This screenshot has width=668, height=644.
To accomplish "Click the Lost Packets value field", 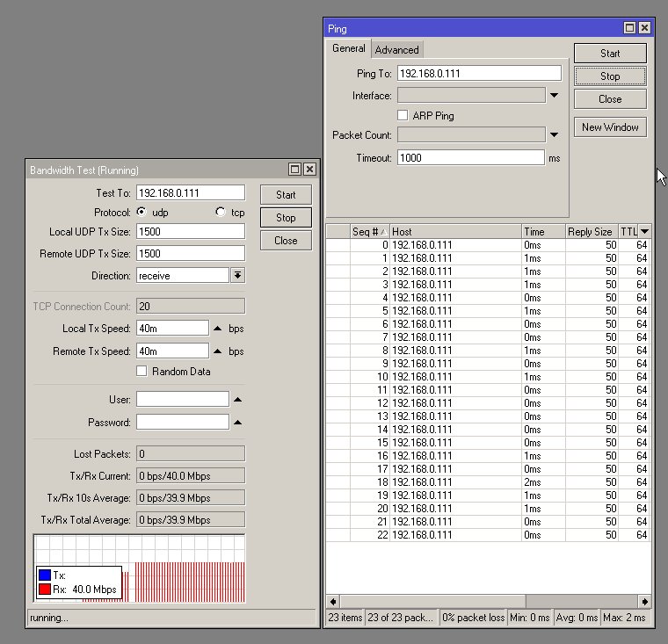I will pos(191,453).
